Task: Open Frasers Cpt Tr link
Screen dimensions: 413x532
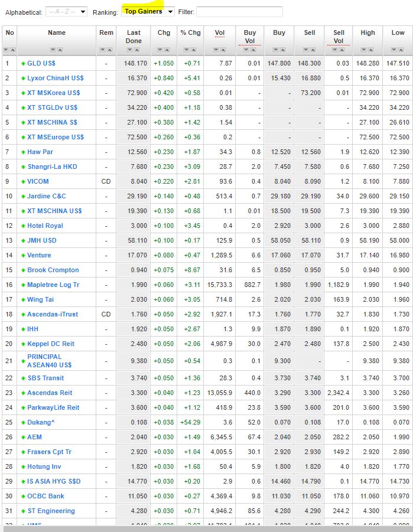Action: click(x=49, y=452)
